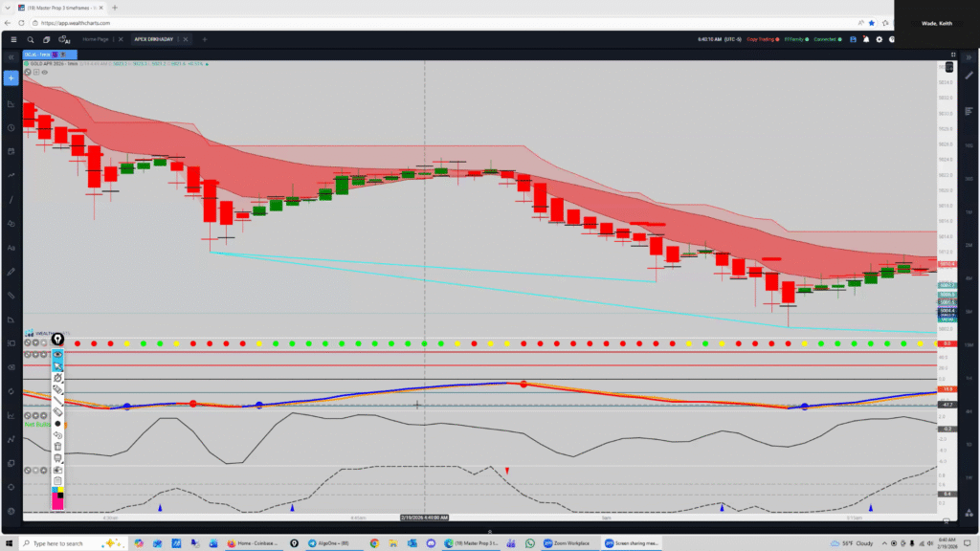Toggle the eye visibility in annotation toolbar

(58, 354)
